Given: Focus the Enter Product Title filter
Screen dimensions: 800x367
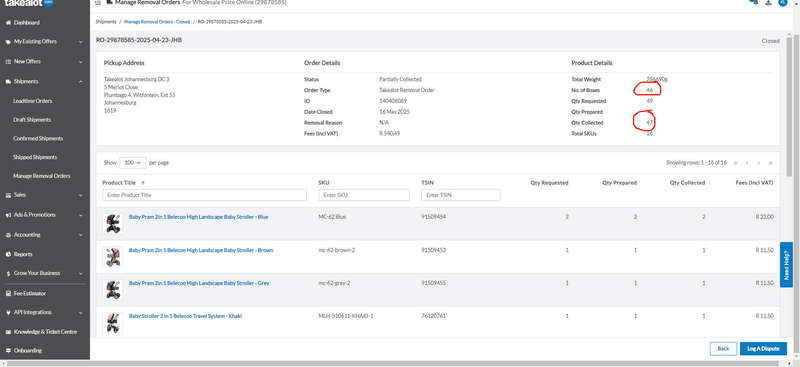Looking at the screenshot, I should click(x=205, y=195).
